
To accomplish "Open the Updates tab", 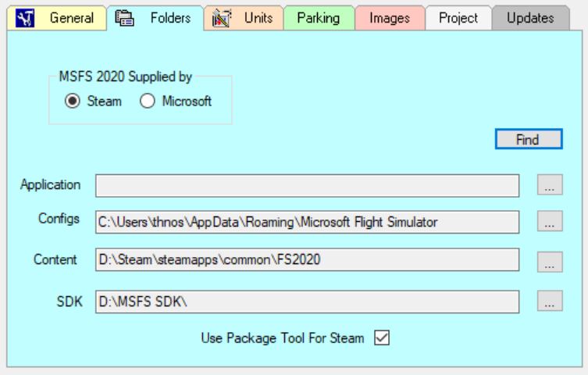I will click(x=531, y=18).
